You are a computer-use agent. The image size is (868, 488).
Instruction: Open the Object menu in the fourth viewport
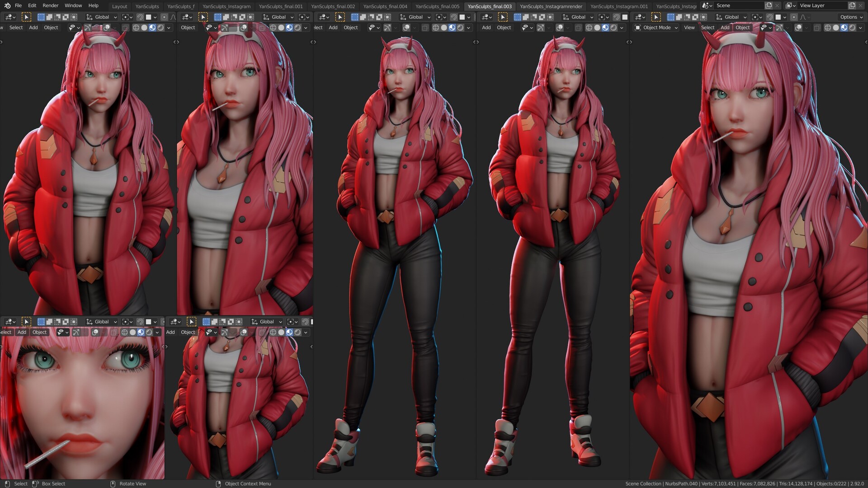[x=504, y=28]
